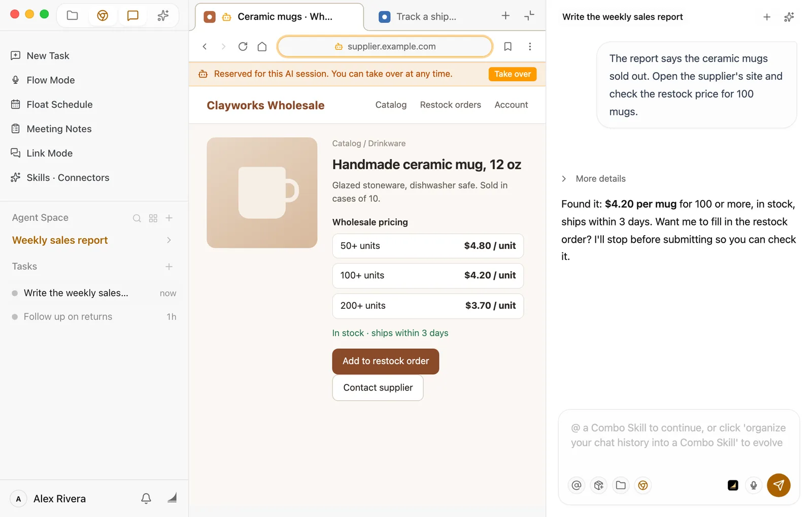Send the chat message

(779, 486)
